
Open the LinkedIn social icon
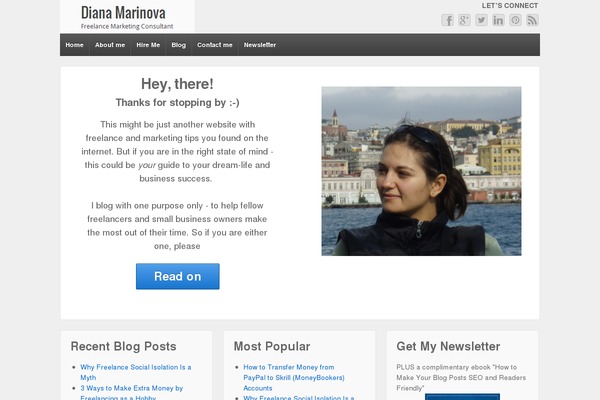(498, 20)
